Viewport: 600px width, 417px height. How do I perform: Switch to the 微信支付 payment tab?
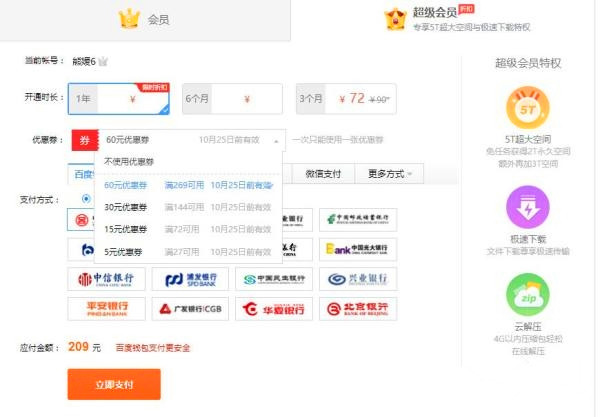(x=323, y=174)
